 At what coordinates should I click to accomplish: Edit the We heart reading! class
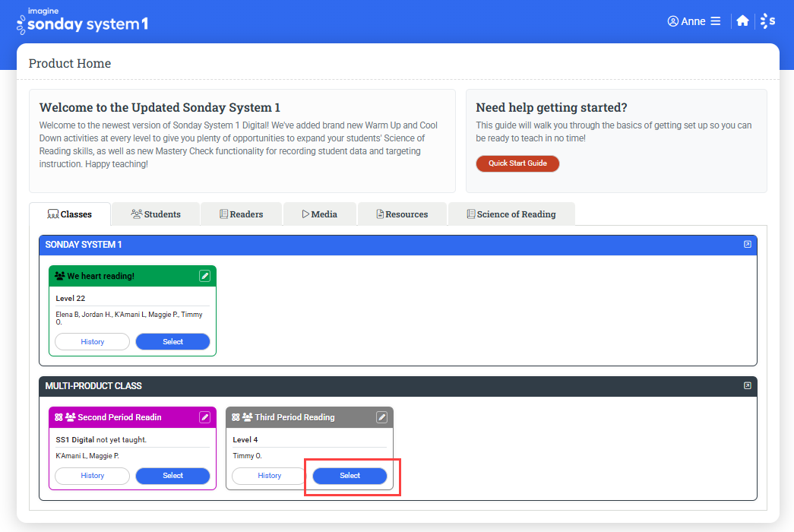204,276
